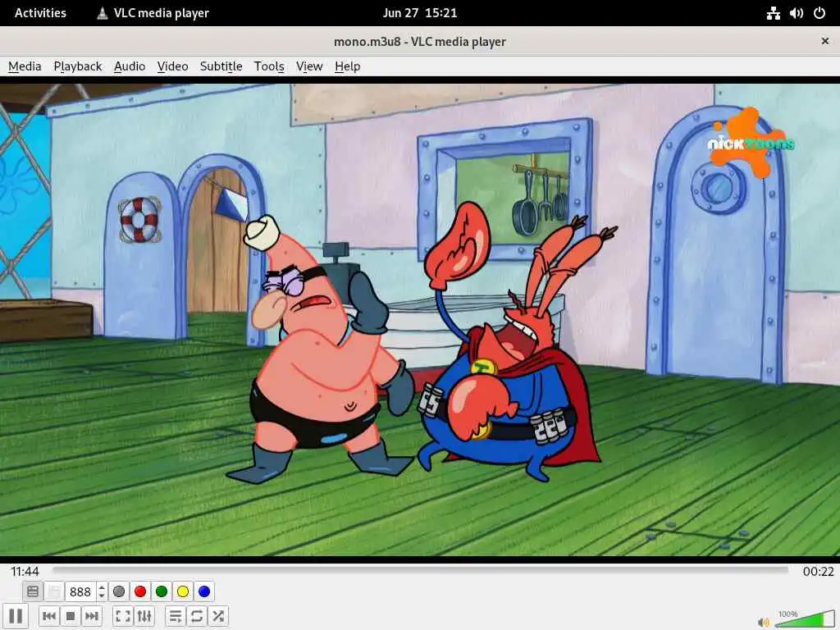Toggle random shuffle playback
Image resolution: width=840 pixels, height=630 pixels.
218,616
